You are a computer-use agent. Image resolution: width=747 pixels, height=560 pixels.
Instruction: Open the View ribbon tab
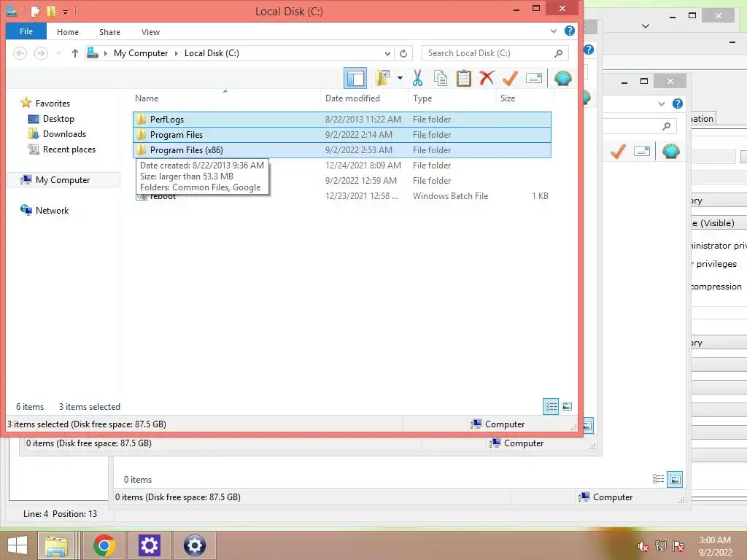[x=150, y=32]
